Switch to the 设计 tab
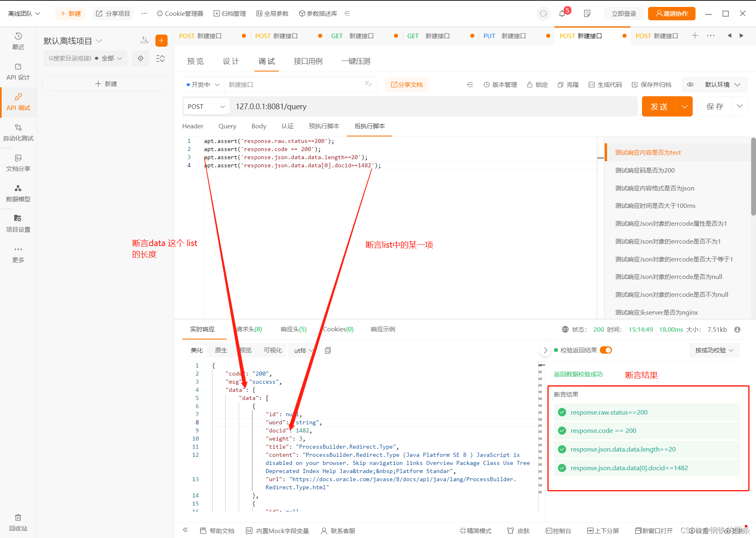 (231, 61)
